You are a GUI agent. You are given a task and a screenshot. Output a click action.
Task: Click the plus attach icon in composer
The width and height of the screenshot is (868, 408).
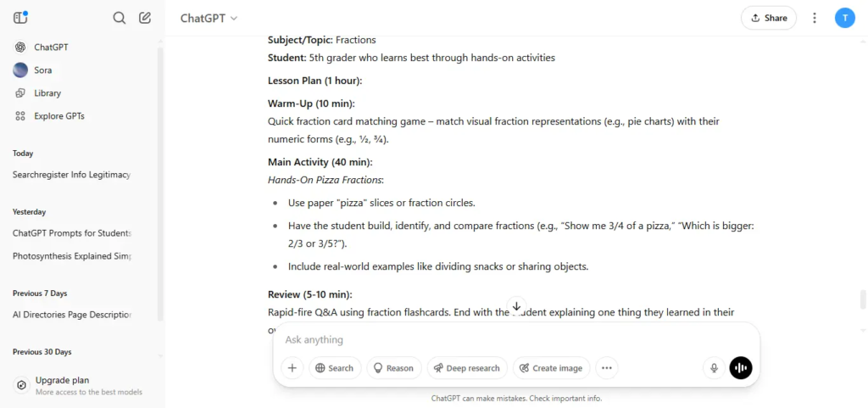[292, 368]
